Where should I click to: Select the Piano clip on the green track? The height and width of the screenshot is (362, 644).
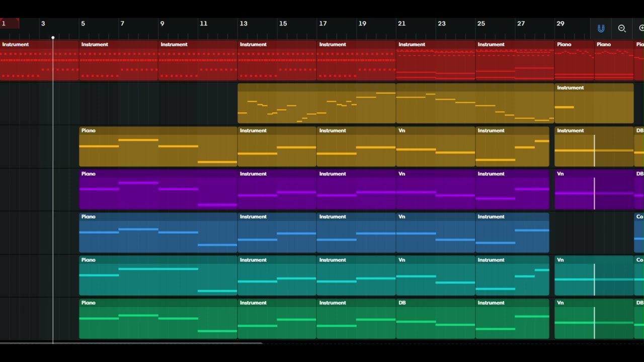pos(158,319)
